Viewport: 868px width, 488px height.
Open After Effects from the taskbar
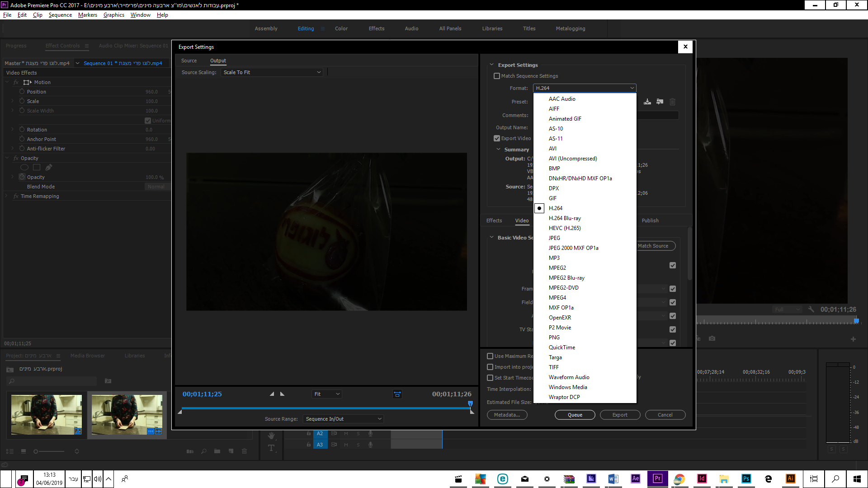click(x=635, y=479)
